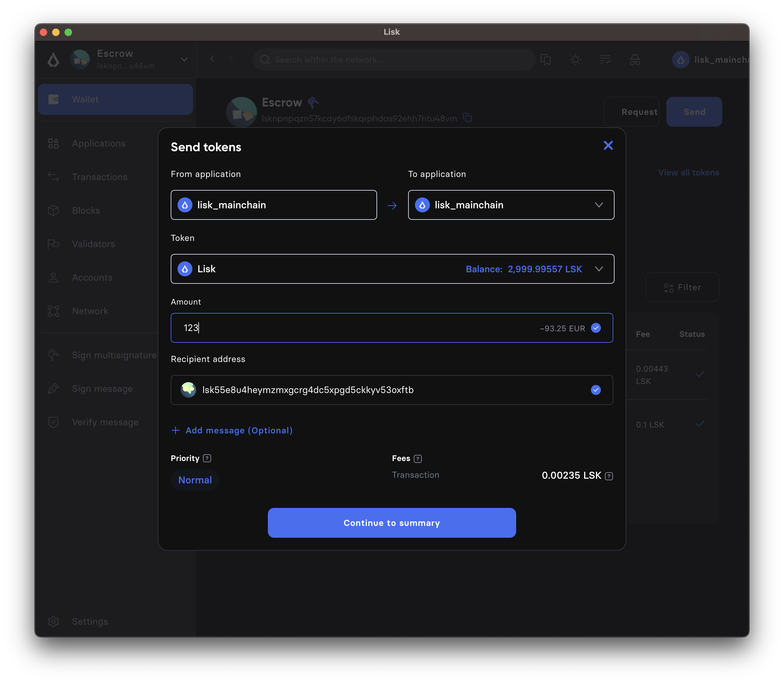Screen dimensions: 784x683
Task: Select the Normal priority option
Action: pyautogui.click(x=195, y=480)
